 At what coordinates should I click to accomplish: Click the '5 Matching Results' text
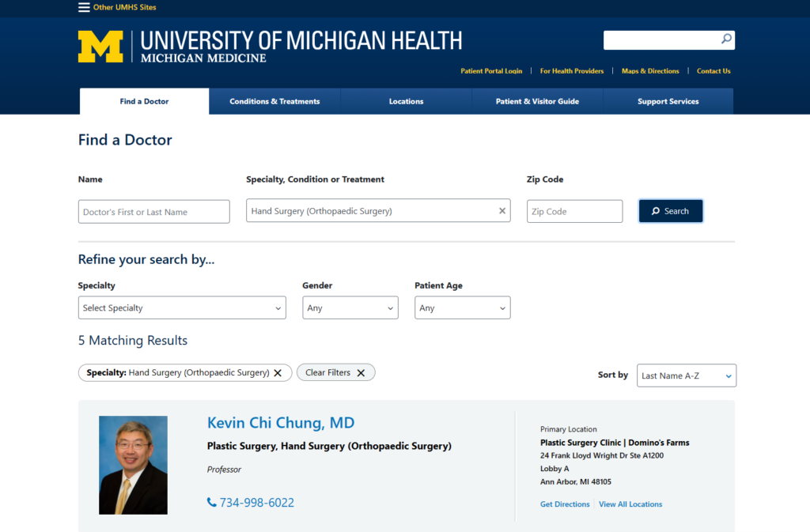(133, 341)
